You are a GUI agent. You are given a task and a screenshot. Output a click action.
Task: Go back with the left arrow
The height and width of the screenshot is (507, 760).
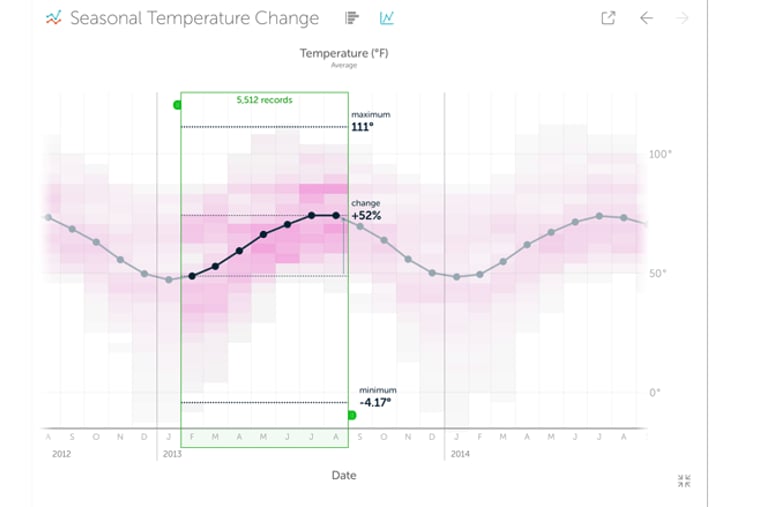(x=646, y=18)
